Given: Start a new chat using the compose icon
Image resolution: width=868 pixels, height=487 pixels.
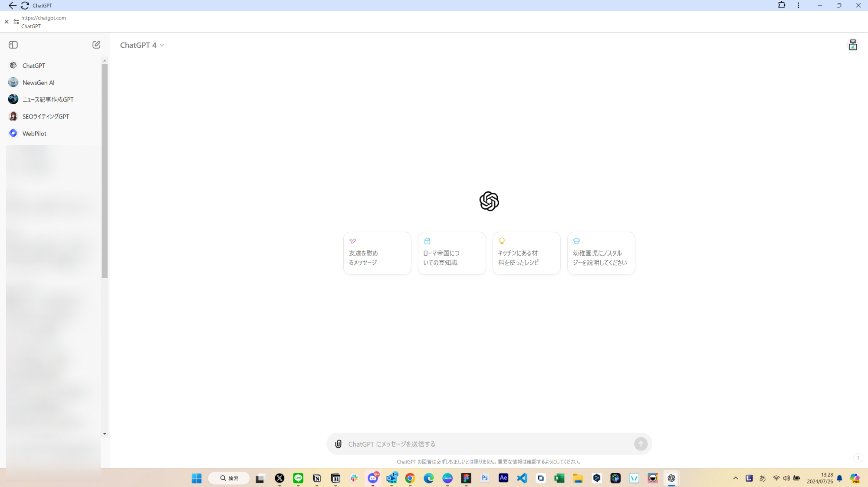Looking at the screenshot, I should 96,44.
